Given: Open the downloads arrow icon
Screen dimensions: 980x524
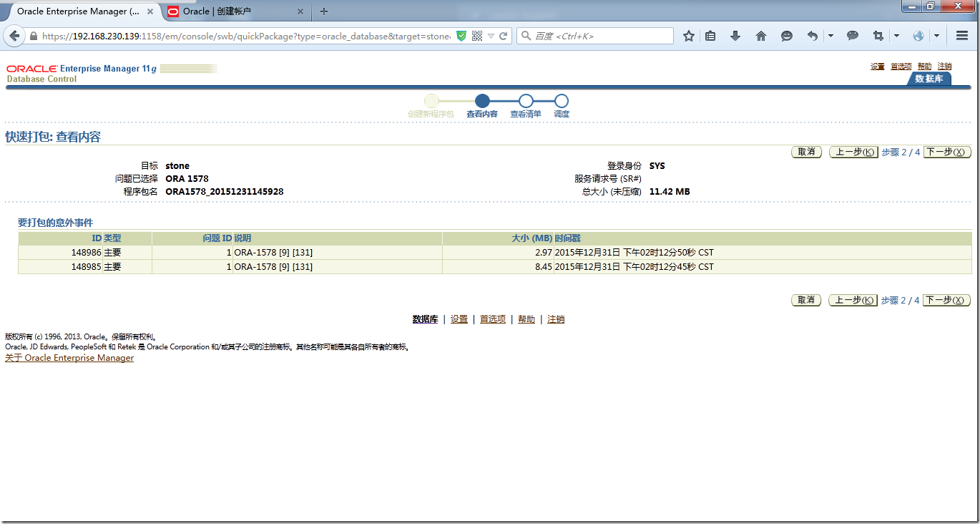Looking at the screenshot, I should click(735, 36).
